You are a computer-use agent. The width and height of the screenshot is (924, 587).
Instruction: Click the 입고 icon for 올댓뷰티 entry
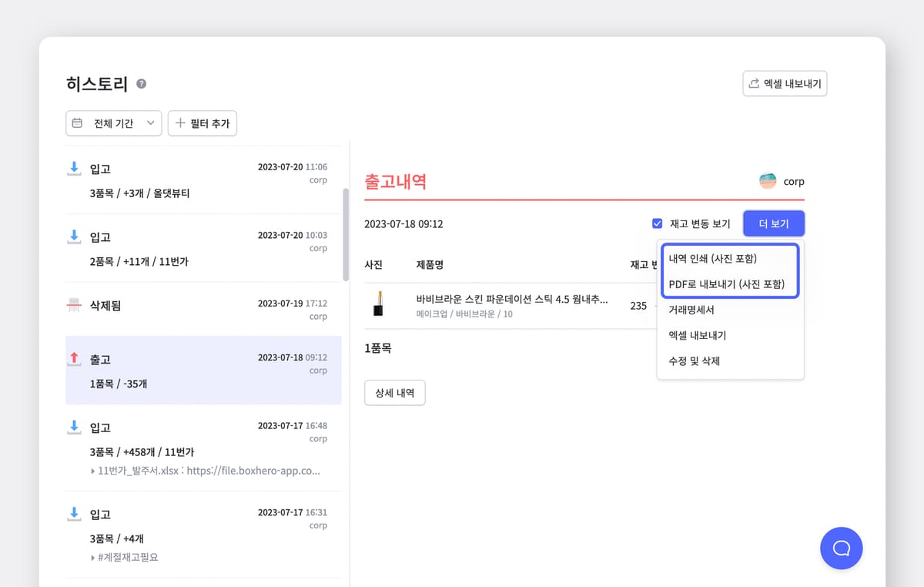75,168
